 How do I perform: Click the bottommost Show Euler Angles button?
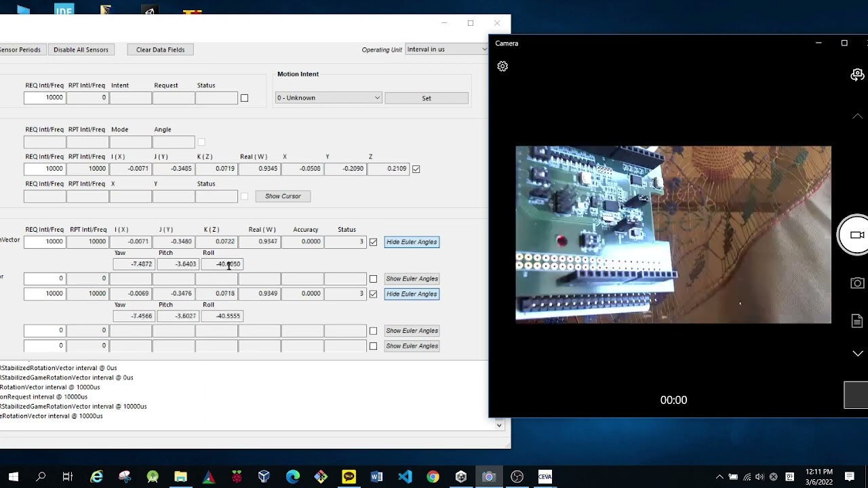(412, 346)
